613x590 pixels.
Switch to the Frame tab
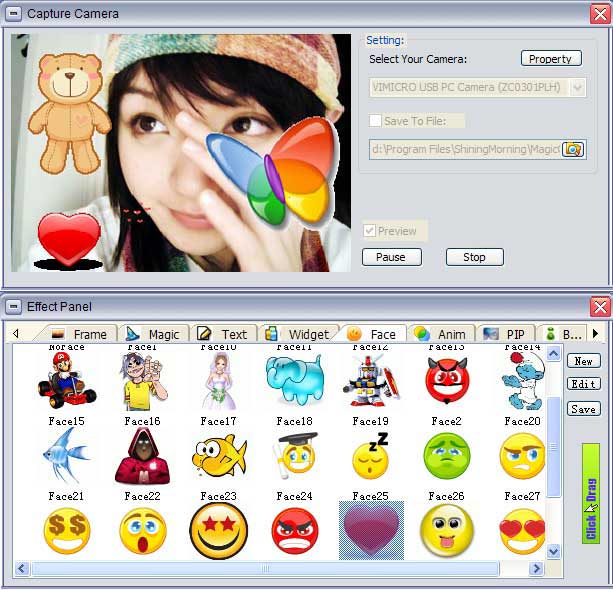point(79,334)
